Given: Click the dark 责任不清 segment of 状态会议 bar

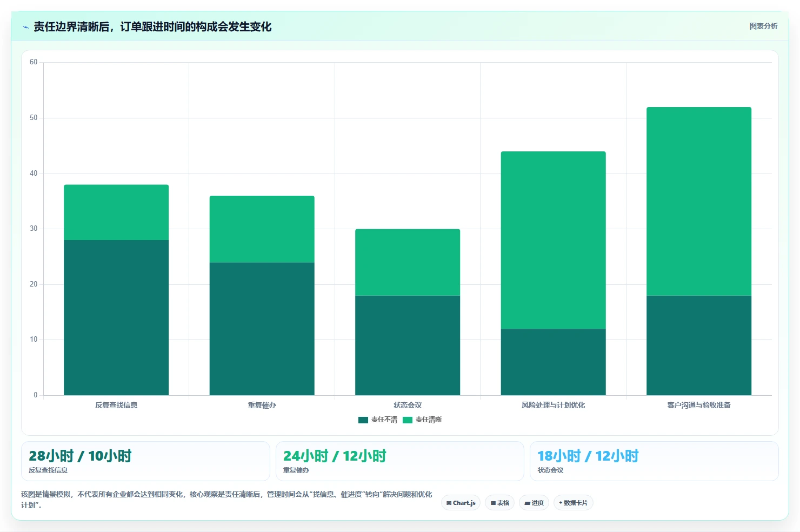Looking at the screenshot, I should 408,345.
